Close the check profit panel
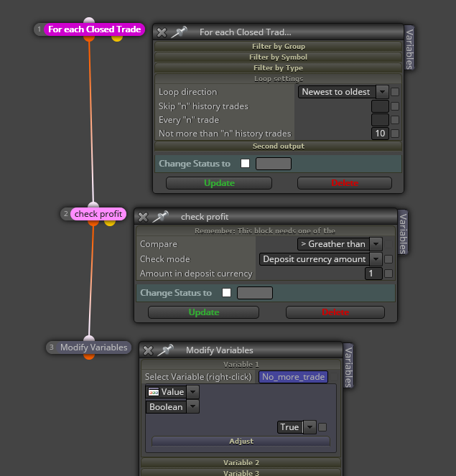 [x=143, y=217]
